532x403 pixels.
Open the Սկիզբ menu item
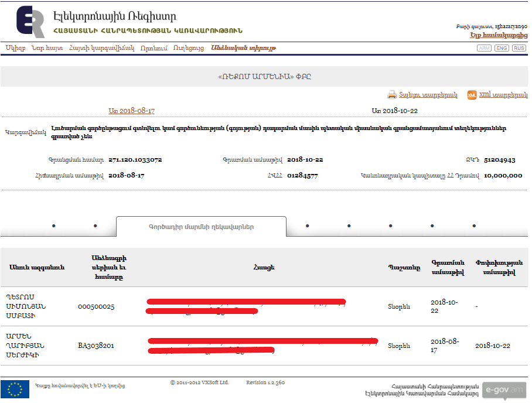pos(15,48)
